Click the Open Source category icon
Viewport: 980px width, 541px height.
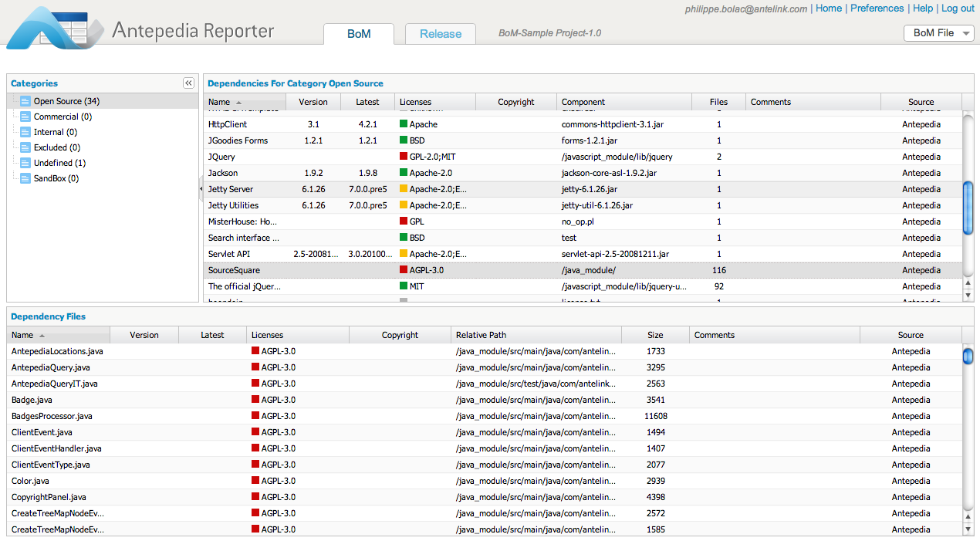pyautogui.click(x=25, y=101)
